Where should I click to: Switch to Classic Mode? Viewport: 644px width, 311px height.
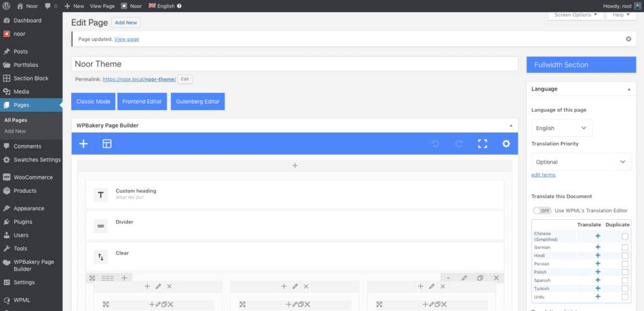tap(93, 101)
